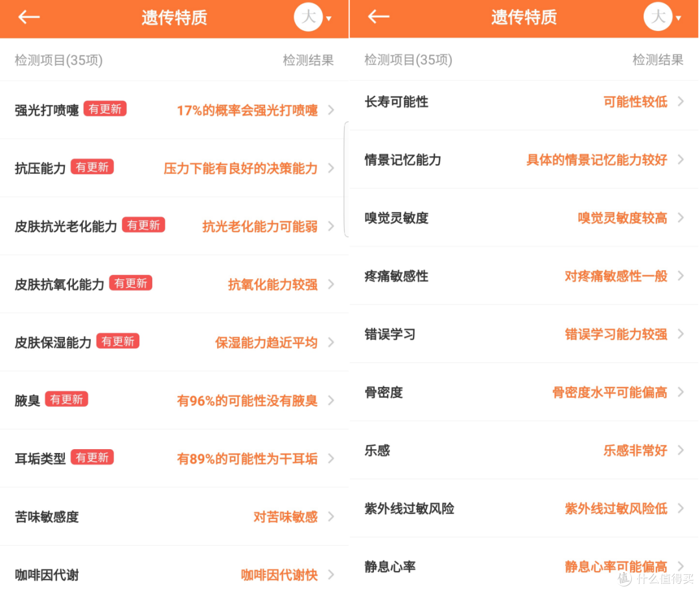The image size is (700, 593).
Task: View result 咖啡因代谢快
Action: point(279,575)
